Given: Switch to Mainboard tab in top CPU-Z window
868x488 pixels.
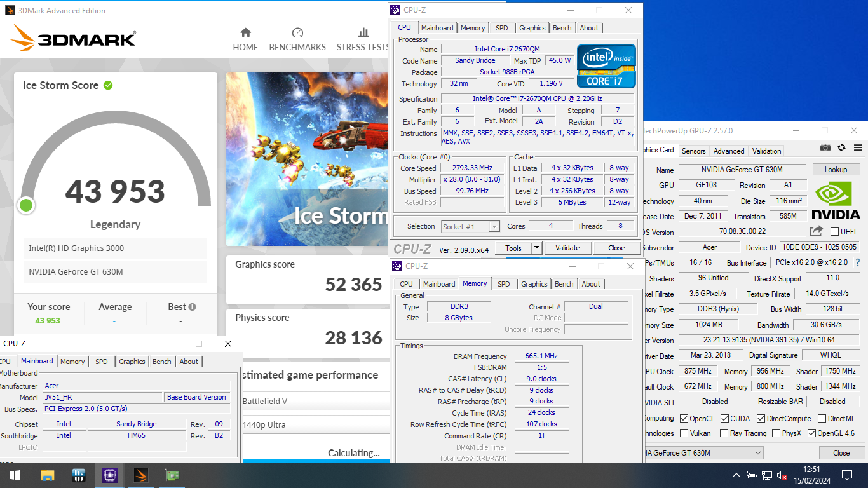Looking at the screenshot, I should [x=437, y=28].
